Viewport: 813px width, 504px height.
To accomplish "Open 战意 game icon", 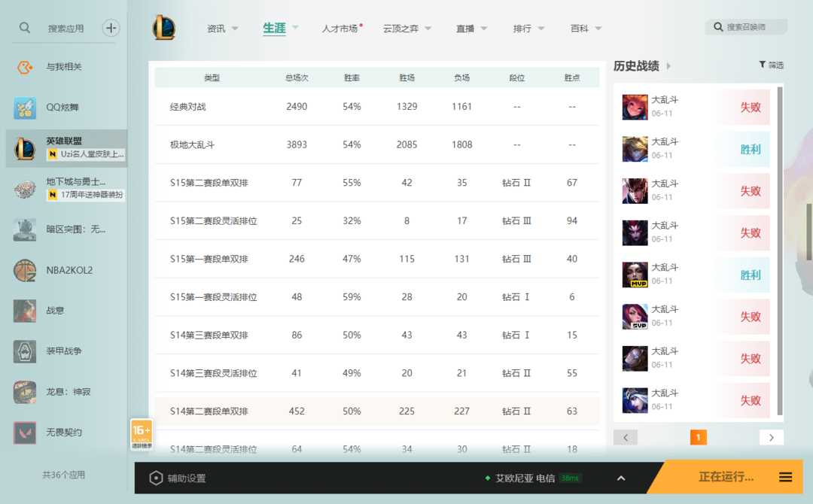I will coord(25,311).
